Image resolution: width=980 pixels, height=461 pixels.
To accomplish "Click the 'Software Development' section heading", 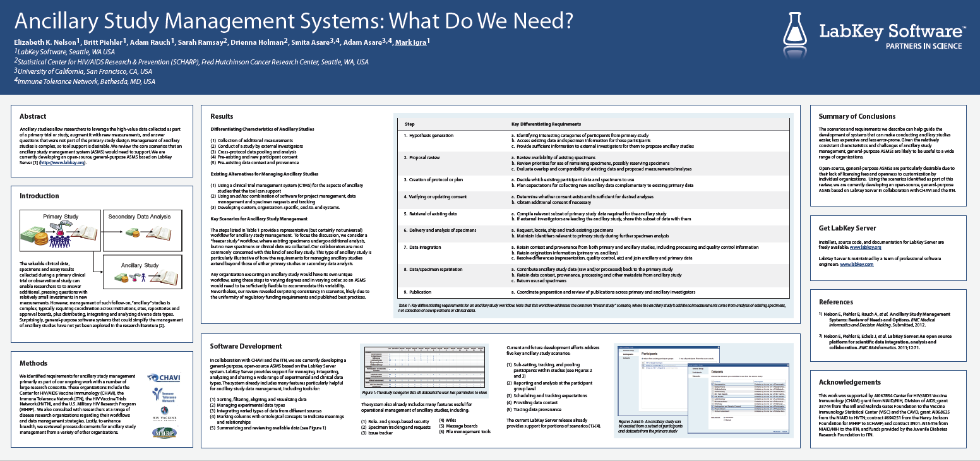I will tap(246, 346).
